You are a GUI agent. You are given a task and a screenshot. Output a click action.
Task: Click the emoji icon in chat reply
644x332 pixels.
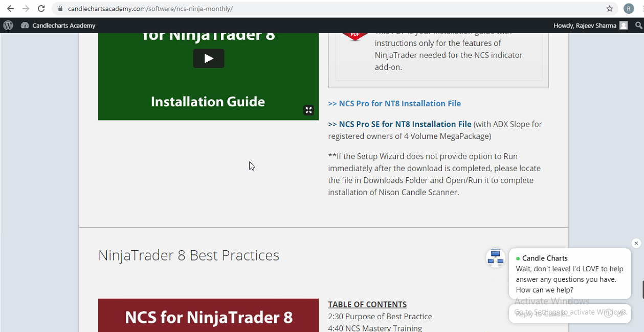(608, 314)
